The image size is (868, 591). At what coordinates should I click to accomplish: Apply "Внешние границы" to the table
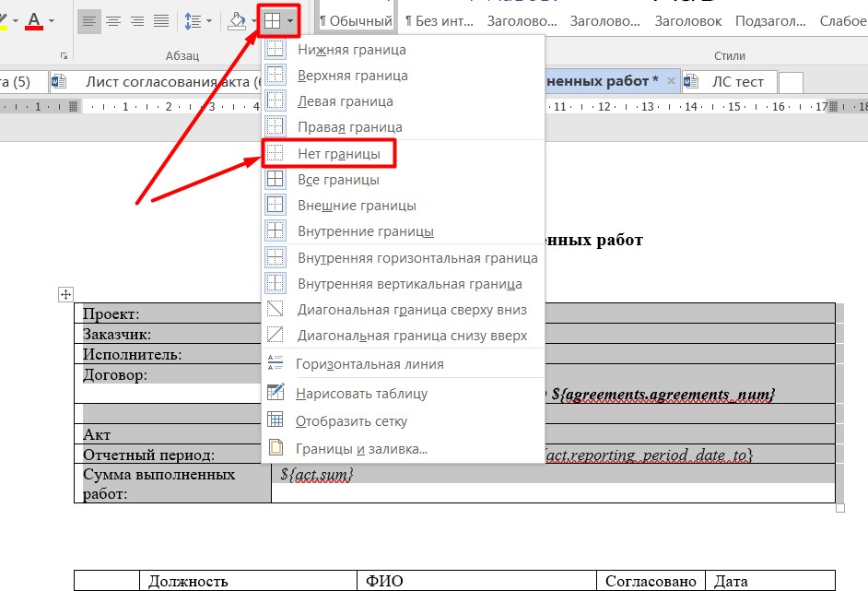click(357, 206)
